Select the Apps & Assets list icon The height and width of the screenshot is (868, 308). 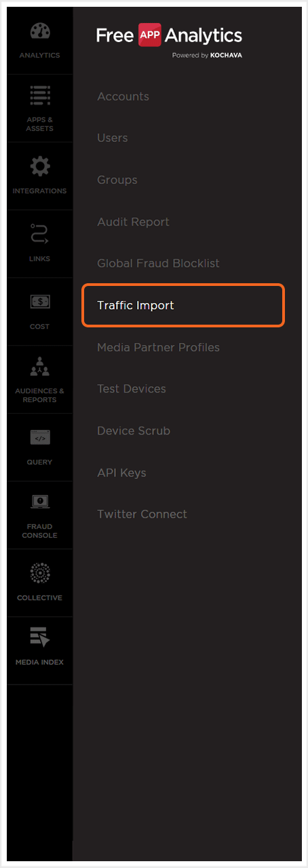tap(39, 96)
